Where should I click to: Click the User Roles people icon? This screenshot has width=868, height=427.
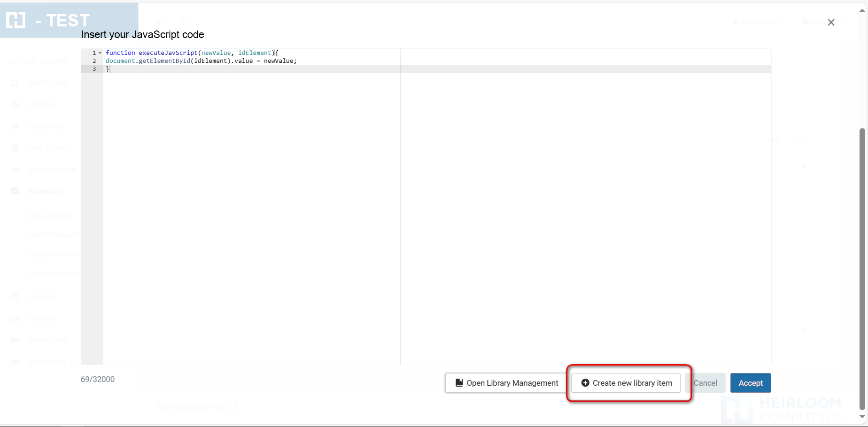15,148
